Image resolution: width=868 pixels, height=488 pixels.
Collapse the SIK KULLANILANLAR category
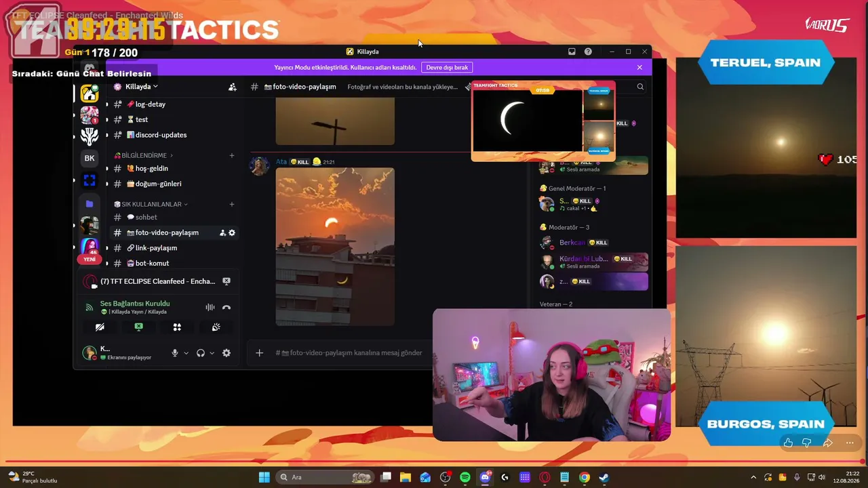(151, 204)
